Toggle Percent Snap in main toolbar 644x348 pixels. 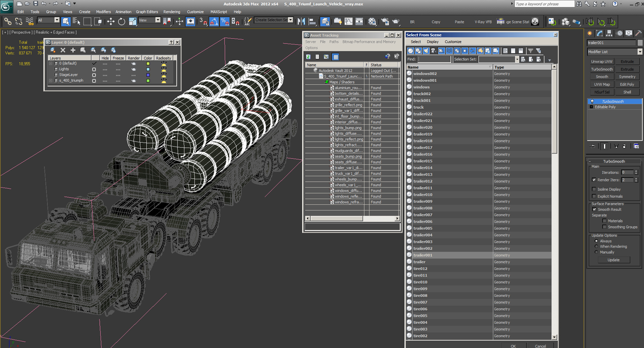tap(225, 21)
